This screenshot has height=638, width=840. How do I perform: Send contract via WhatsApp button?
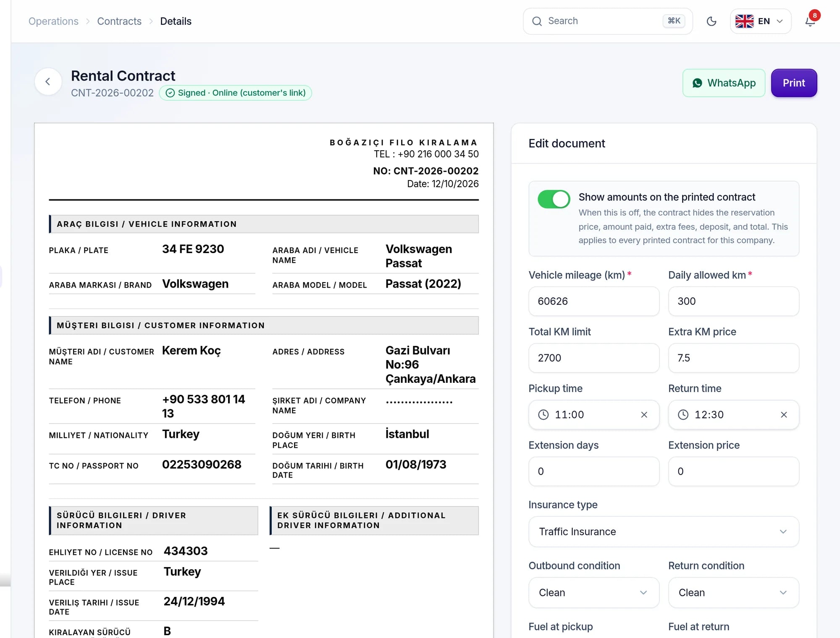724,83
